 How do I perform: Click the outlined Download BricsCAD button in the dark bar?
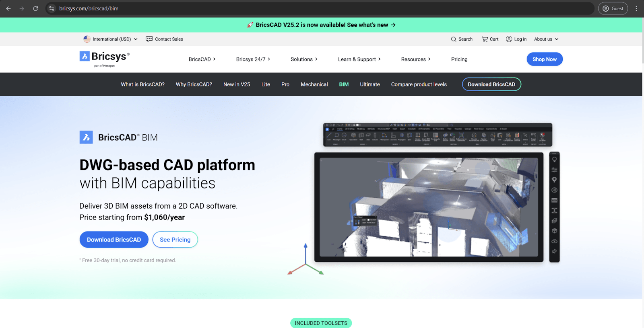click(x=491, y=84)
